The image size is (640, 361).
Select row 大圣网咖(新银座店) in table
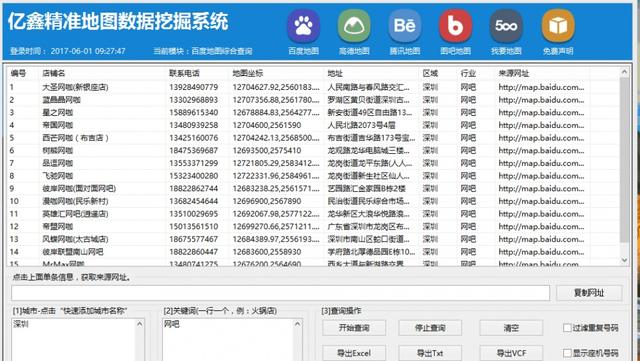pos(313,87)
